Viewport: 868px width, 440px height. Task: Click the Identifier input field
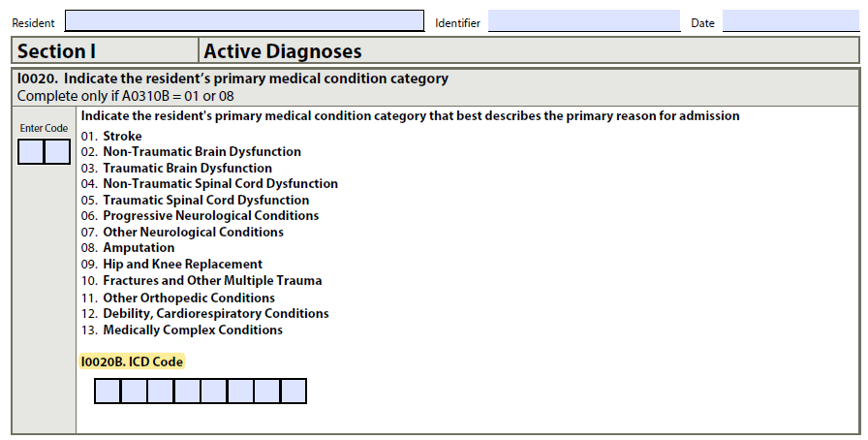click(x=583, y=21)
